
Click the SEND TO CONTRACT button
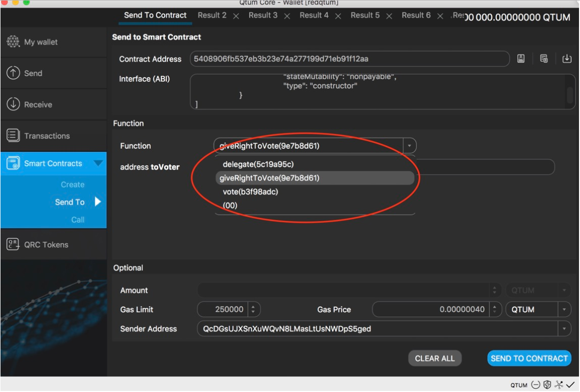click(529, 358)
